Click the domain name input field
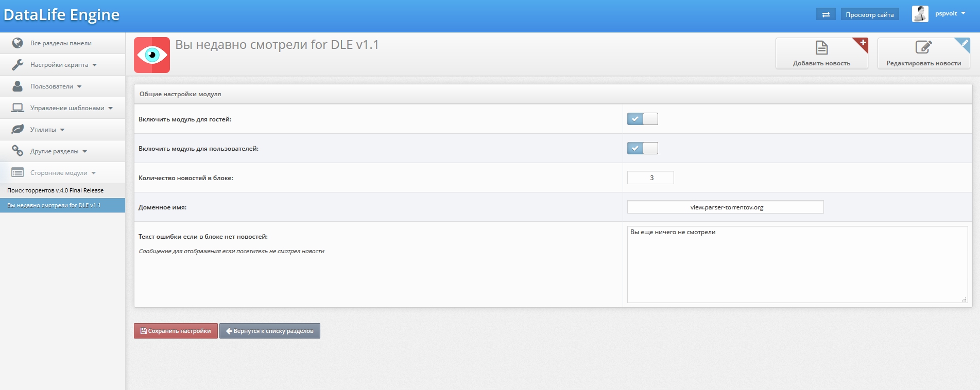Screen dimensions: 980x390 tap(725, 207)
